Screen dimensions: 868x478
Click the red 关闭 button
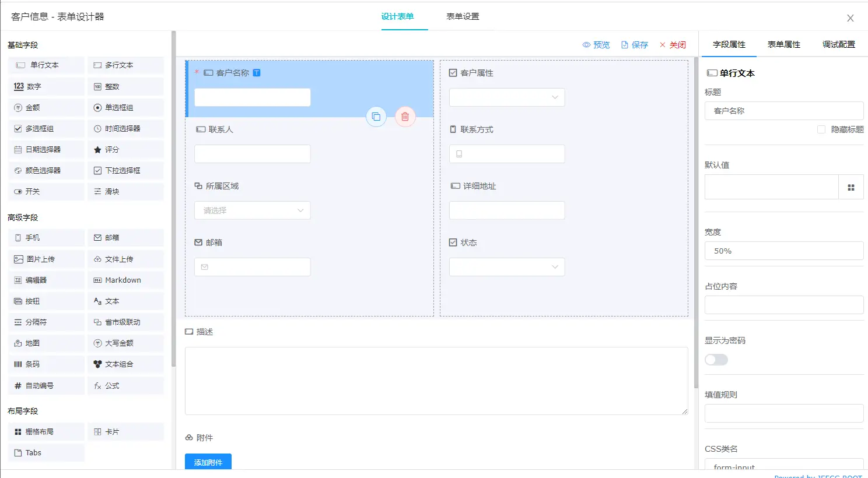pos(673,45)
